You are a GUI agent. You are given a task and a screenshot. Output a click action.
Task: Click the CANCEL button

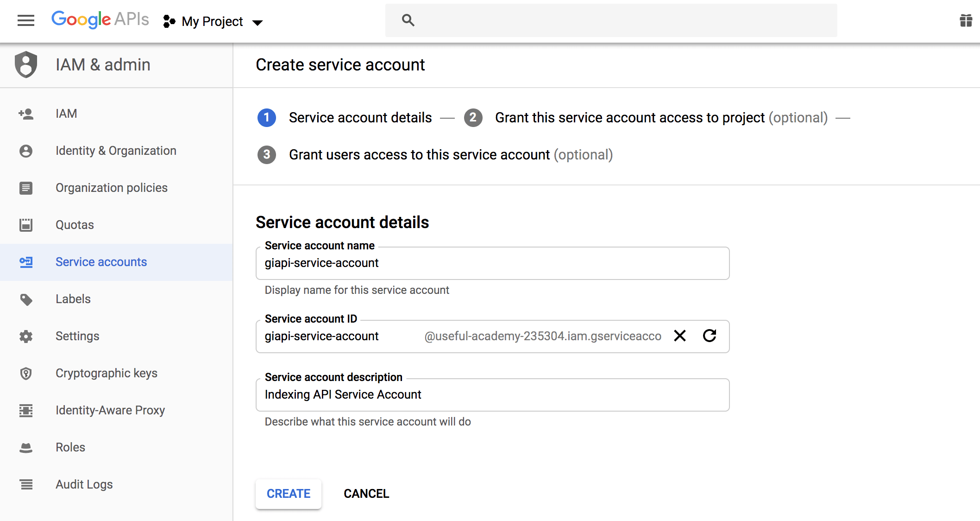366,494
